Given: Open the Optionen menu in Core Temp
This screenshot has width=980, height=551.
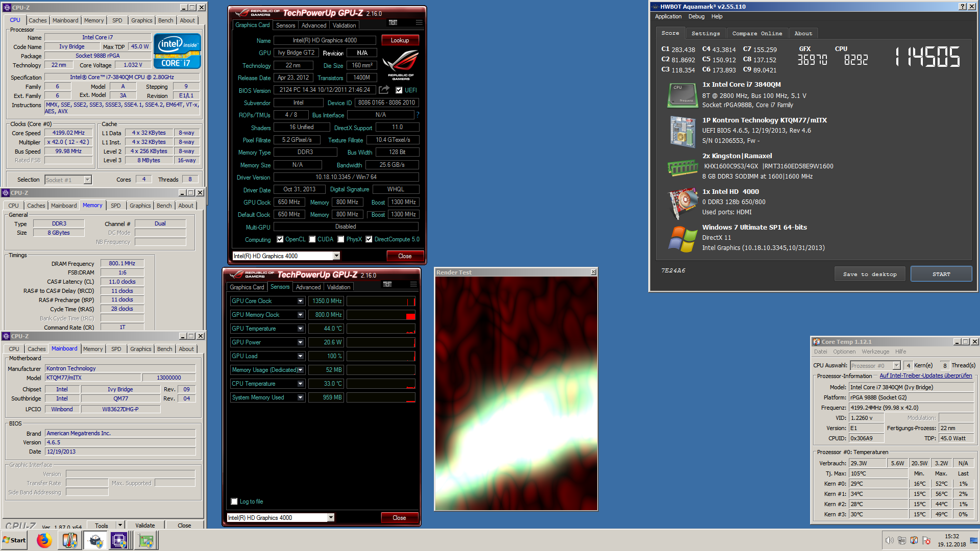Looking at the screenshot, I should pos(844,352).
